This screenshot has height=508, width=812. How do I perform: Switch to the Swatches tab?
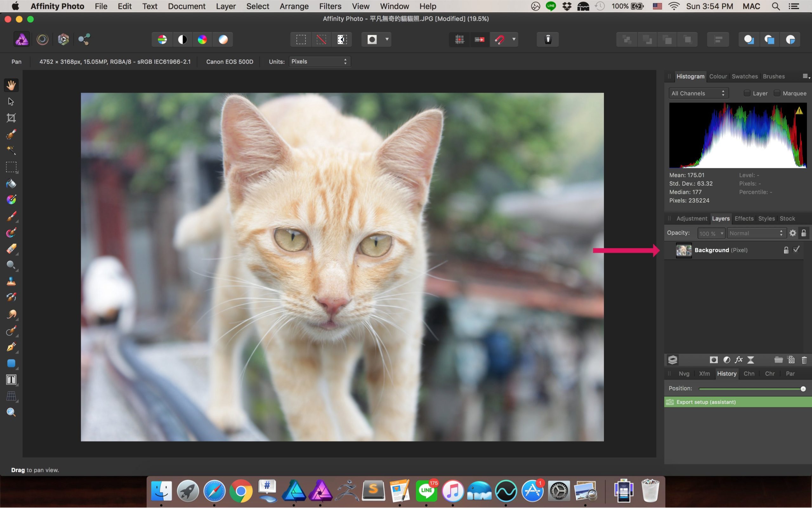click(x=744, y=76)
